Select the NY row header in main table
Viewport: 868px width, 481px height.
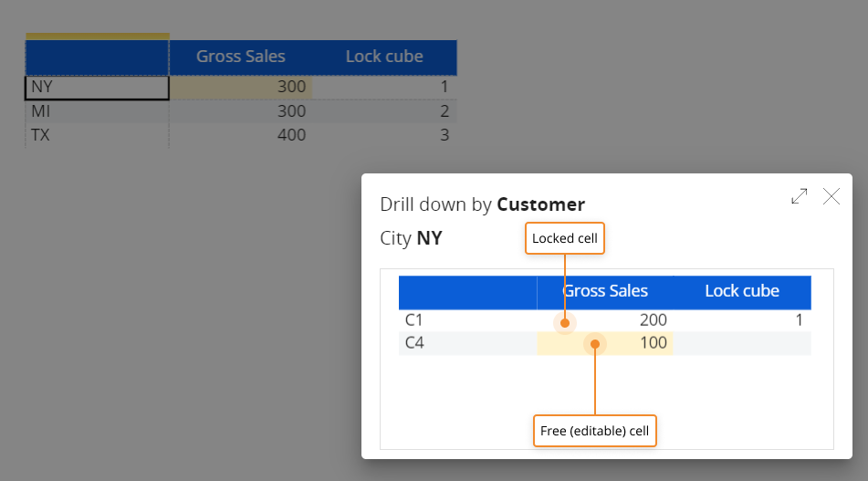[x=97, y=88]
